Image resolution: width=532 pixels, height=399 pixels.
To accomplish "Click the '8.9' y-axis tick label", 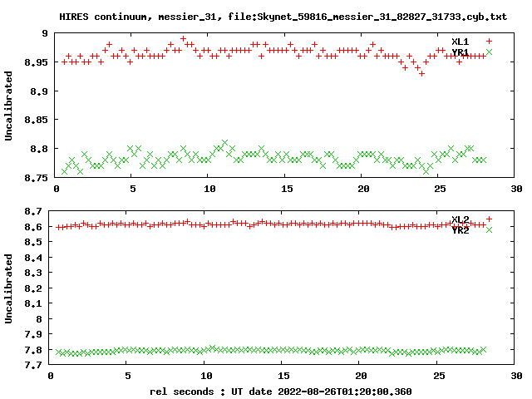I will (x=39, y=91).
